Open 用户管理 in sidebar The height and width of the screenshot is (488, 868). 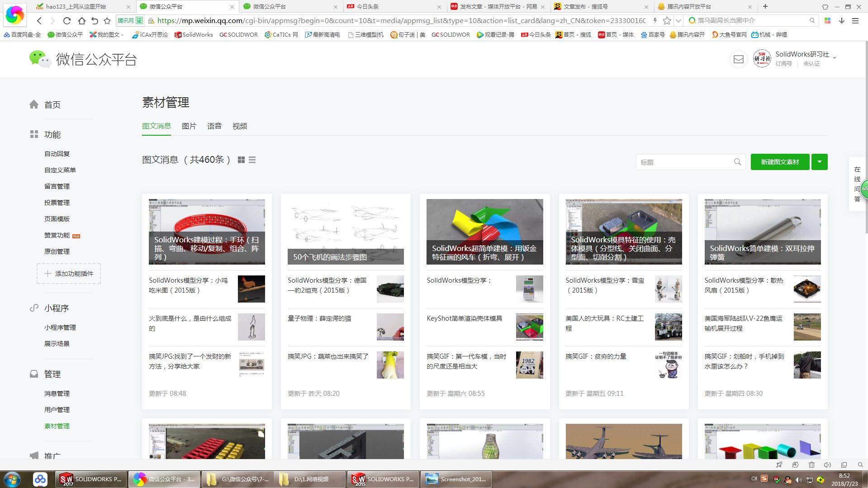click(x=57, y=410)
